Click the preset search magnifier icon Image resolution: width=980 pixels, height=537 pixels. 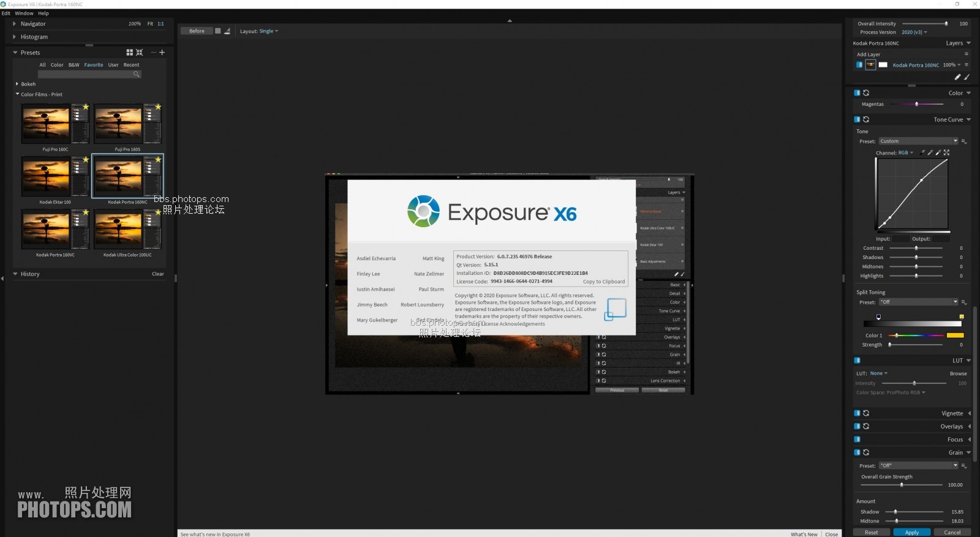[x=137, y=74]
